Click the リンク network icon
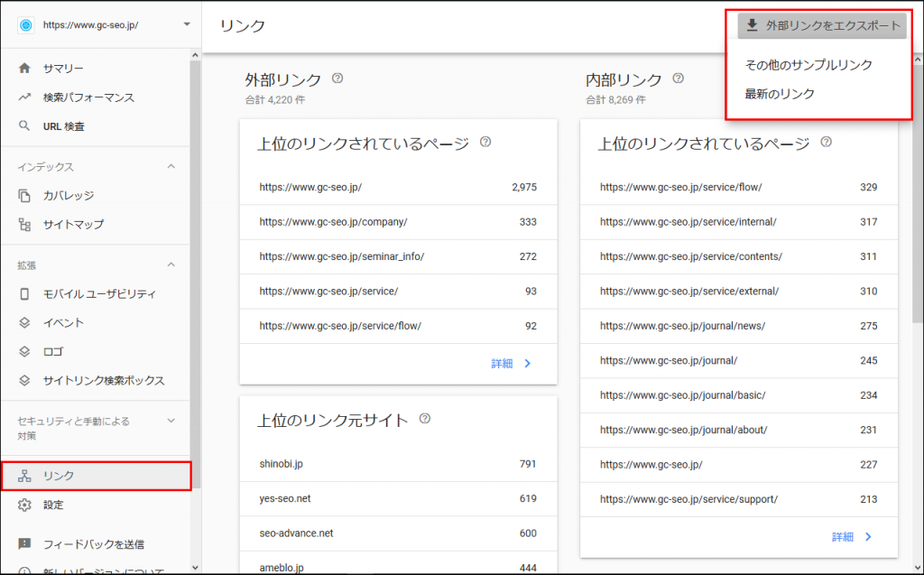 tap(24, 476)
